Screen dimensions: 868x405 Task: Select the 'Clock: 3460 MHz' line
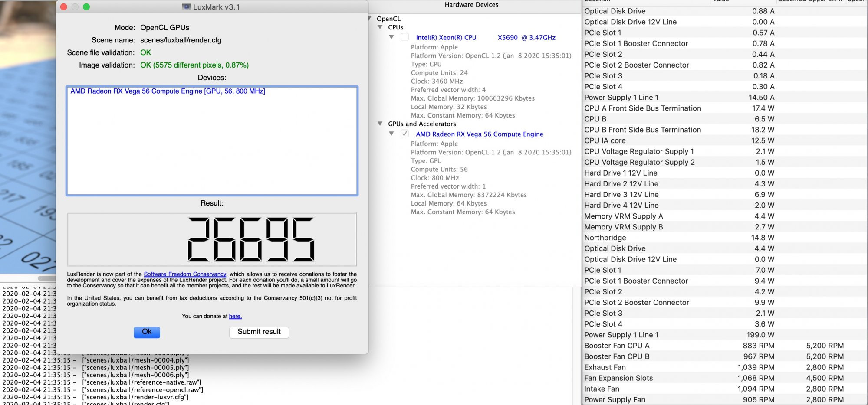coord(437,82)
